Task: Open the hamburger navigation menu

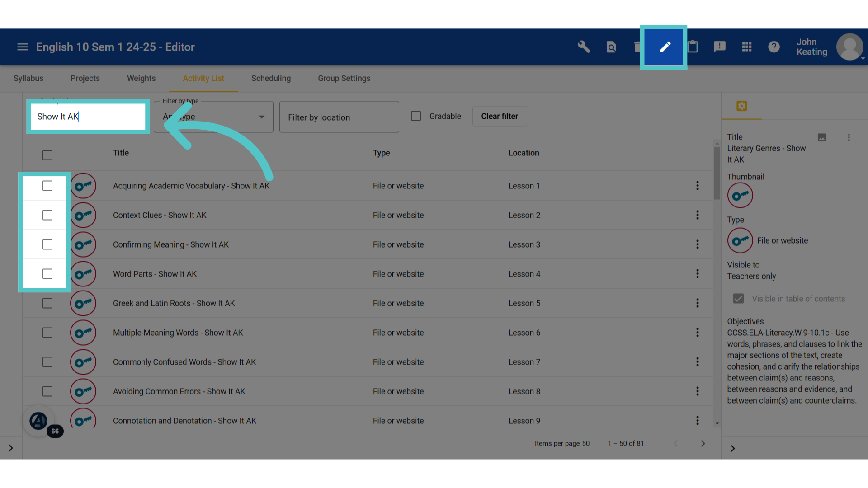Action: [x=23, y=47]
